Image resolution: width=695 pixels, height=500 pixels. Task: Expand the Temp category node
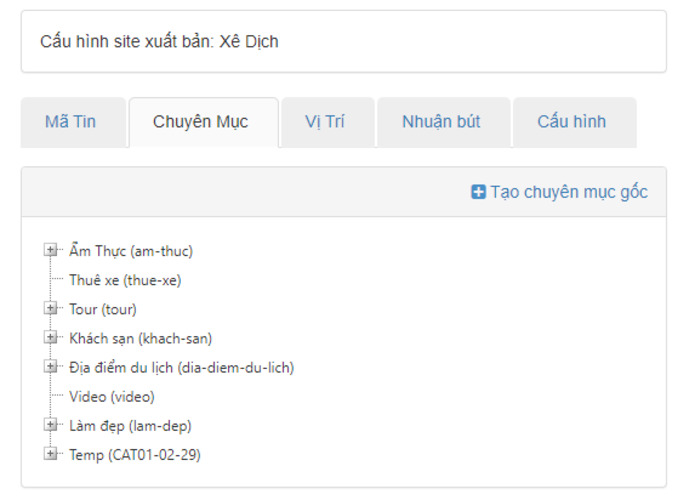(51, 454)
